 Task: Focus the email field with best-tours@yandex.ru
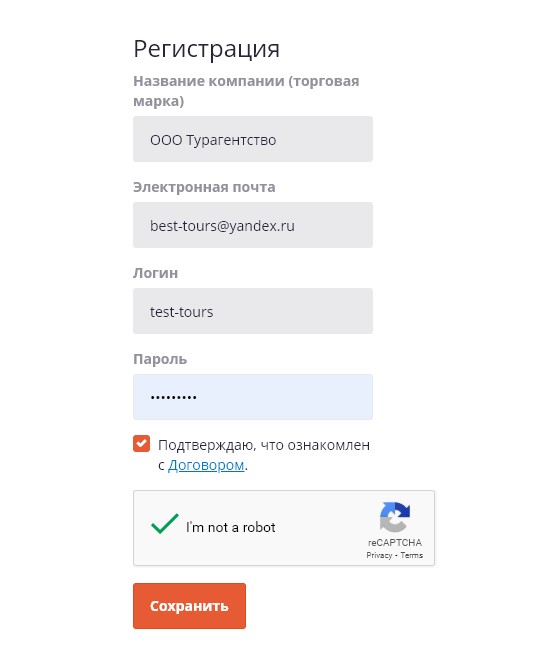pos(253,225)
